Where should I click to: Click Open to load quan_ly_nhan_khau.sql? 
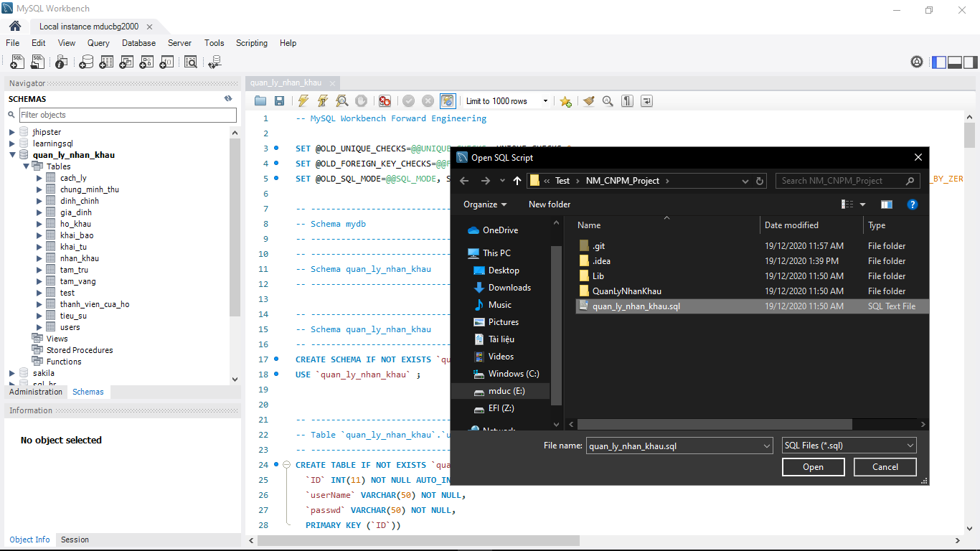click(813, 466)
